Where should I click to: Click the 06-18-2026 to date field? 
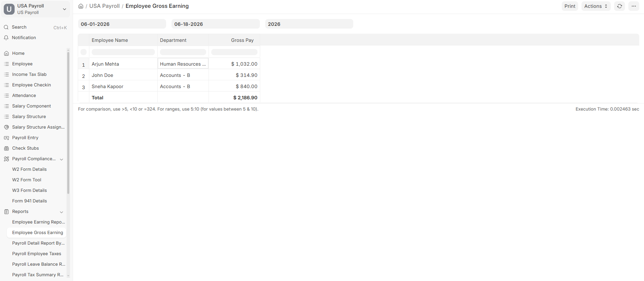215,24
